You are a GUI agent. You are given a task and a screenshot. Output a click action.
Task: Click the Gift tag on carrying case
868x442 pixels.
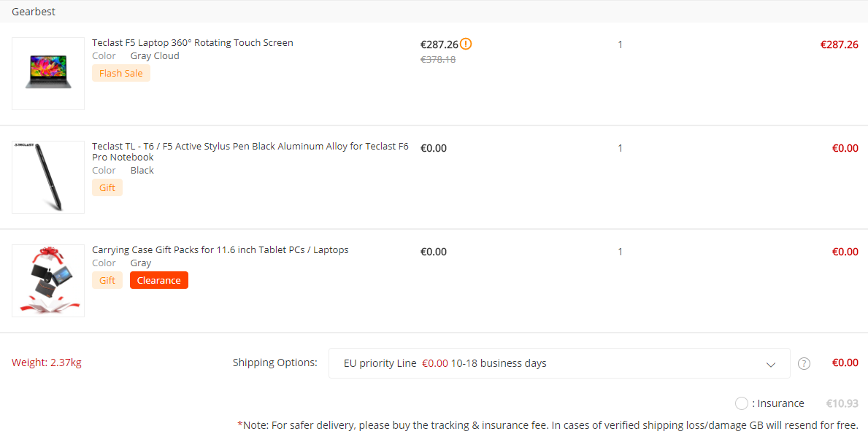coord(107,280)
